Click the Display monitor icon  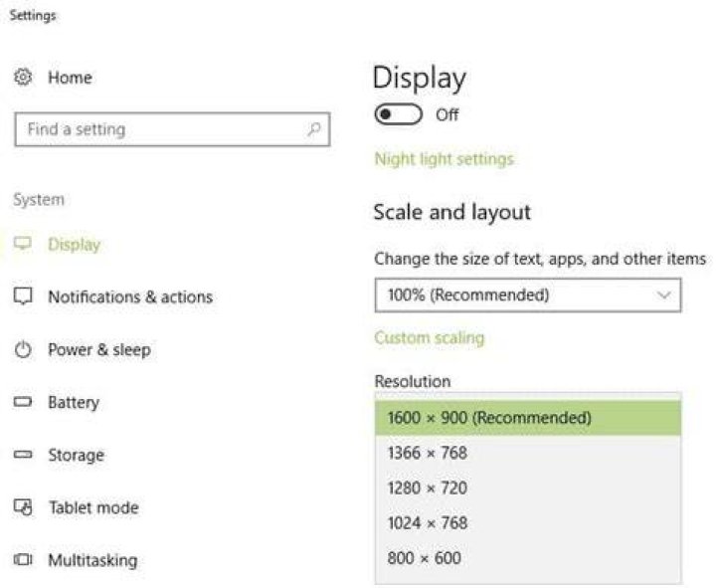click(23, 244)
